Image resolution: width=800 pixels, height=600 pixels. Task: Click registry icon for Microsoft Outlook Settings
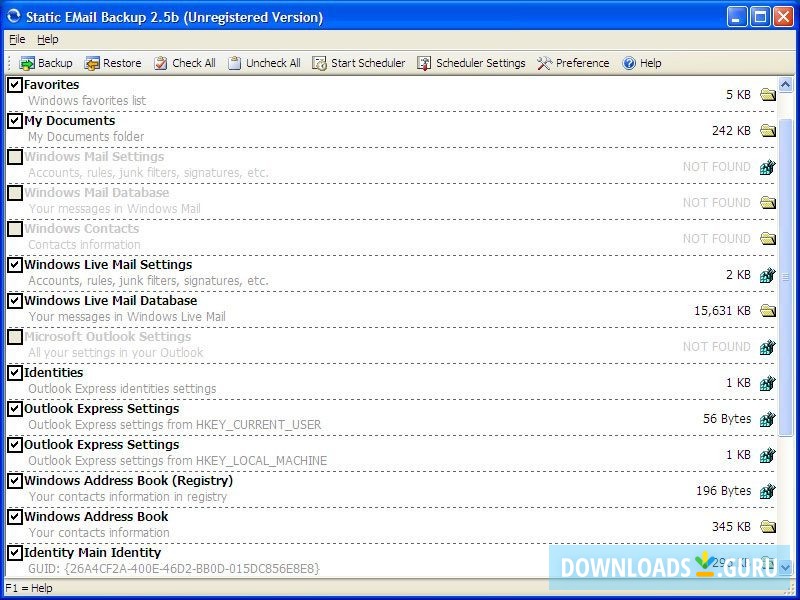[768, 347]
